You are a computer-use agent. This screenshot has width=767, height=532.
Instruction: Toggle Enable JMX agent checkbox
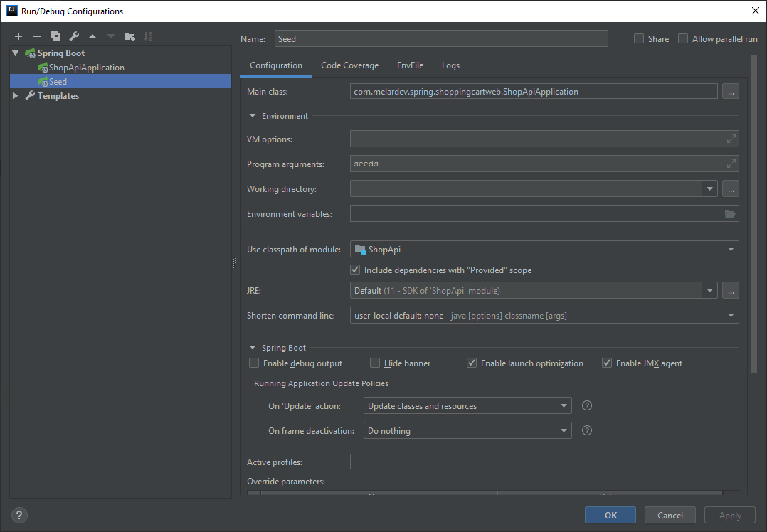click(606, 363)
